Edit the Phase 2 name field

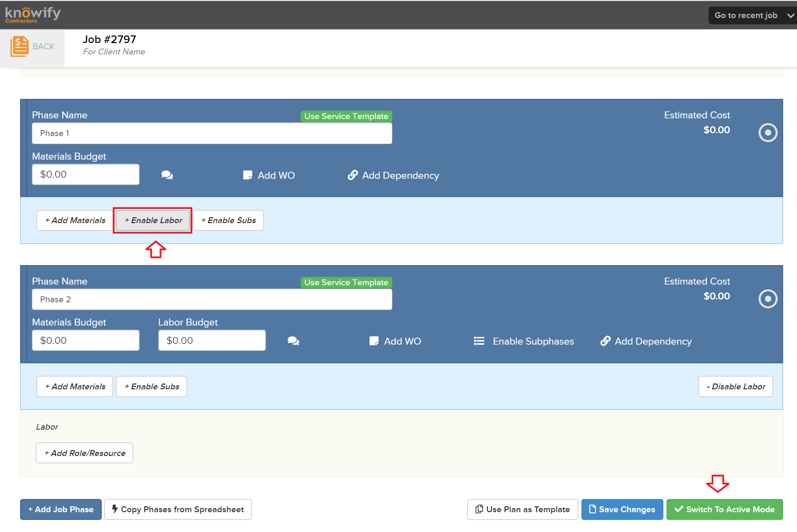212,299
